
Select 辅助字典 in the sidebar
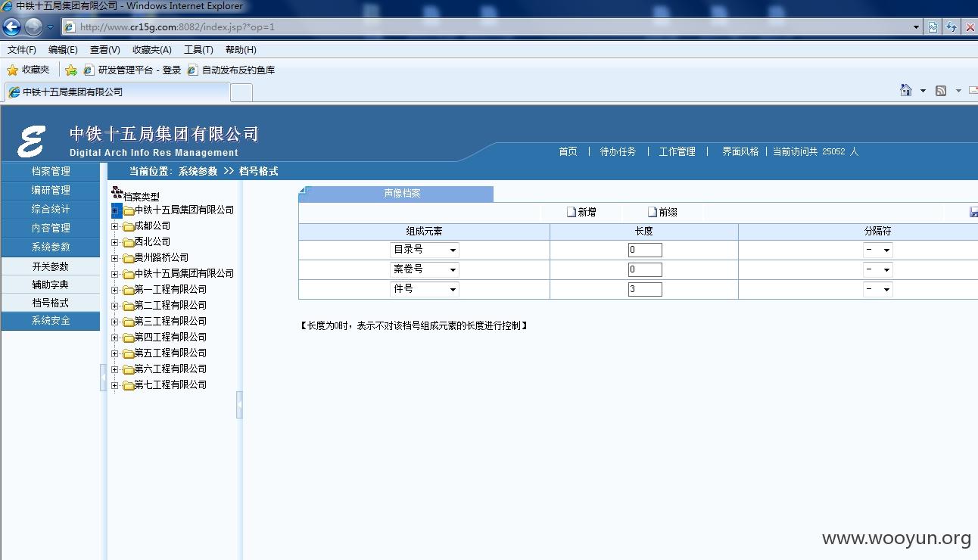click(x=51, y=285)
